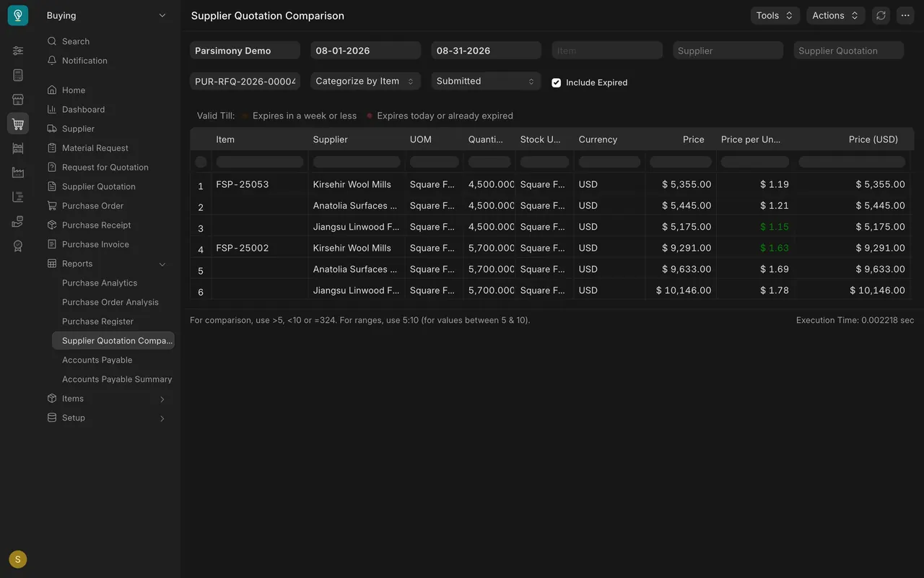The width and height of the screenshot is (924, 578).
Task: Click the Price (USD) column header
Action: [x=852, y=139]
